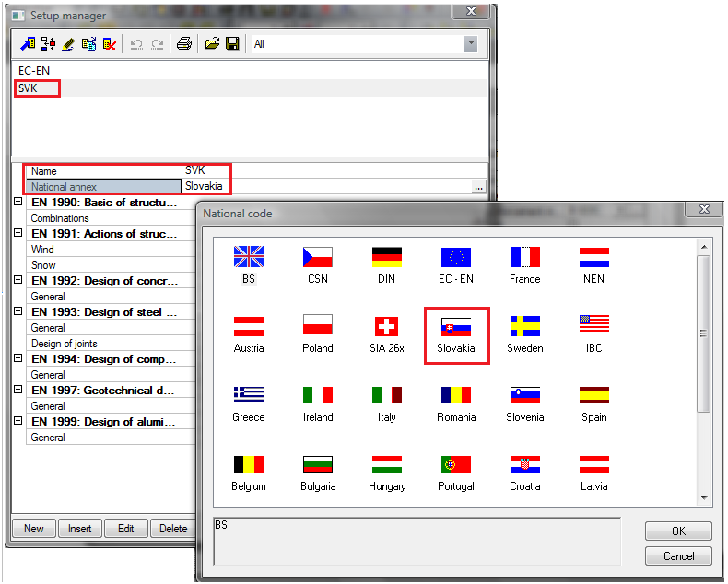
Task: Choose the IBC American flag code
Action: tap(593, 334)
